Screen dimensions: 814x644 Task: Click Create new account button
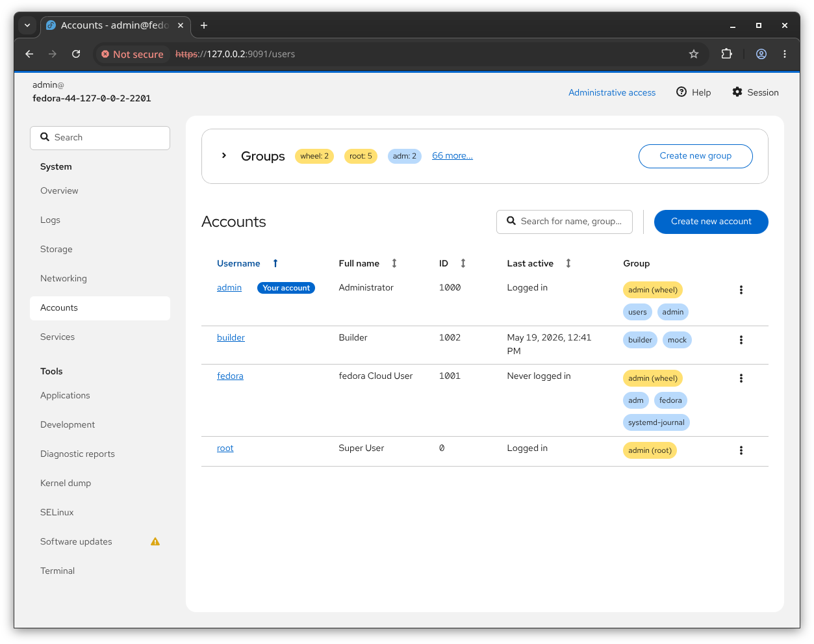coord(711,222)
